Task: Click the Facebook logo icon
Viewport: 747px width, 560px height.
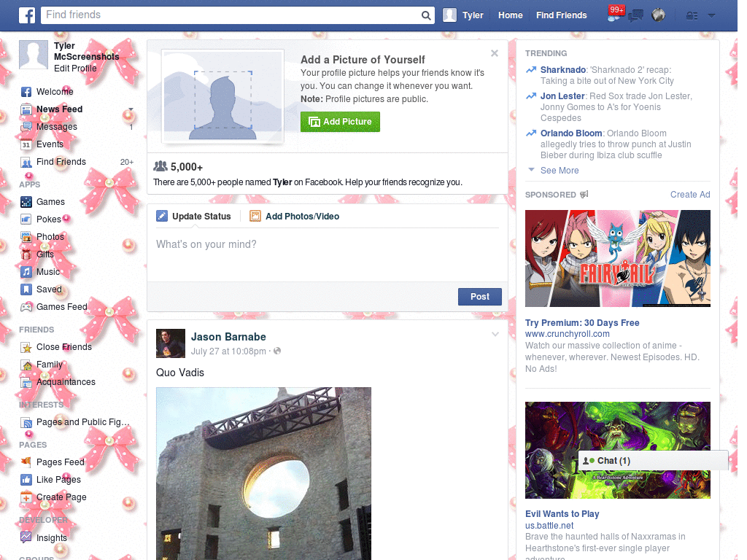Action: [27, 15]
